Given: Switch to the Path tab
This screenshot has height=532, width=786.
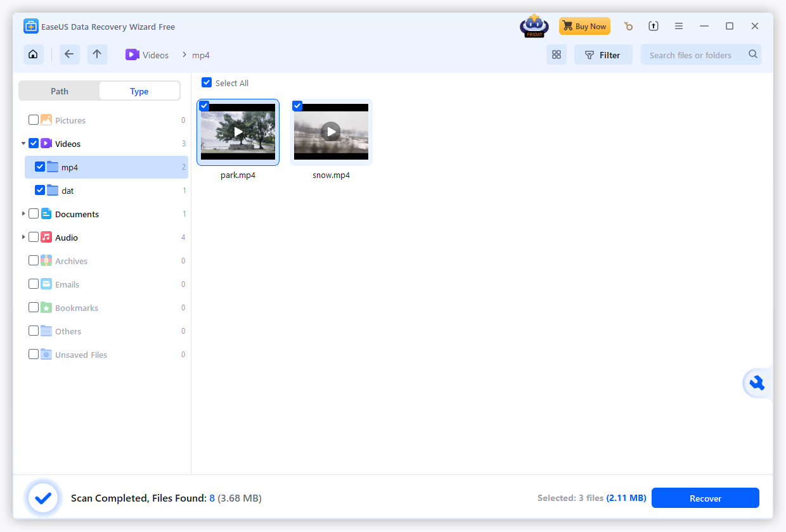Looking at the screenshot, I should [59, 91].
